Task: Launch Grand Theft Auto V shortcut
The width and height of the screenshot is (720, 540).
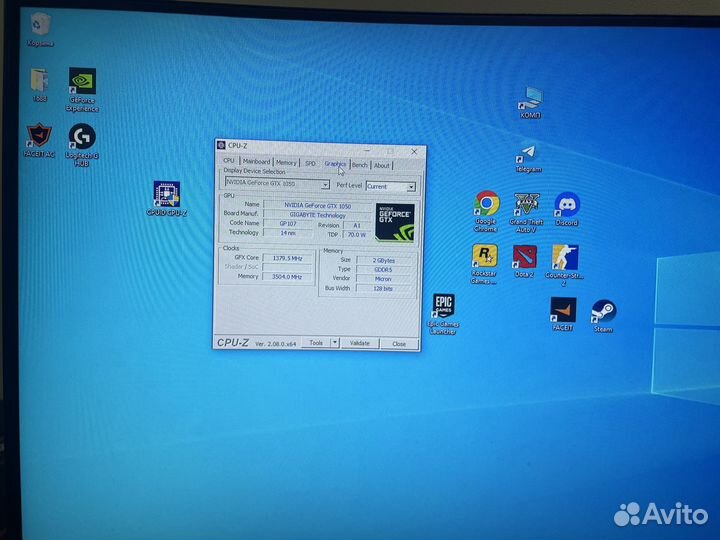Action: [x=526, y=213]
